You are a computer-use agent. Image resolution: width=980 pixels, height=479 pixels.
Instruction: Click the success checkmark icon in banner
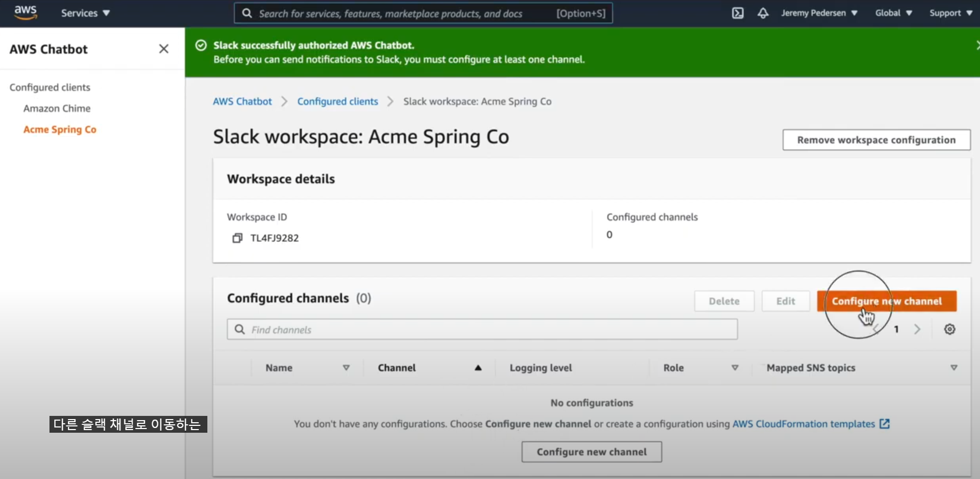tap(201, 45)
